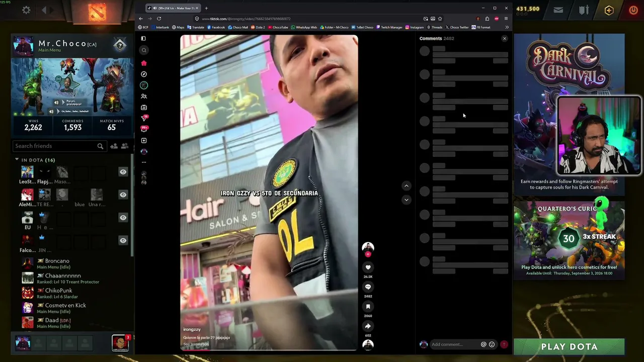Viewport: 644px width, 362px height.
Task: Open TikTok Explore compass icon
Action: coord(144,74)
